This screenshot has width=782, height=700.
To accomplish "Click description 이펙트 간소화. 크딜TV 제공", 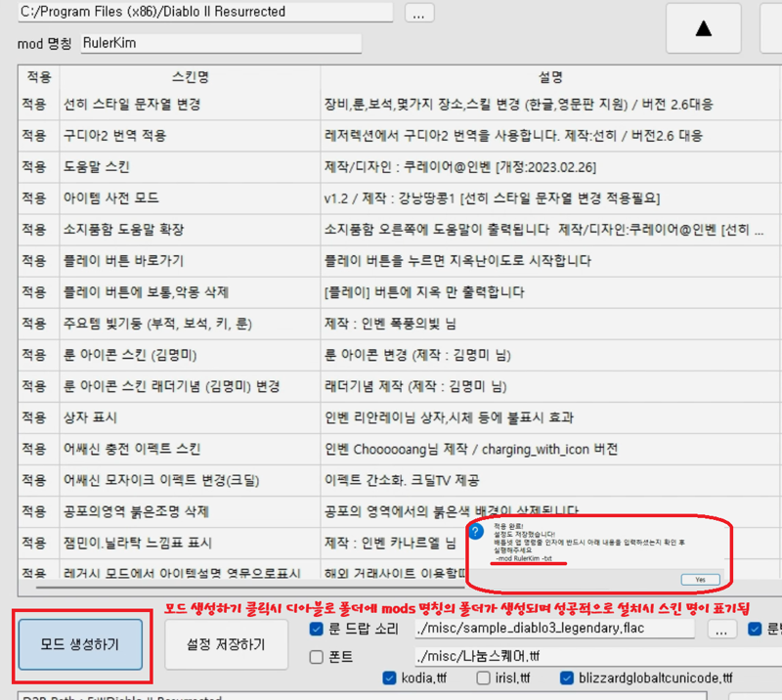I will pos(402,480).
